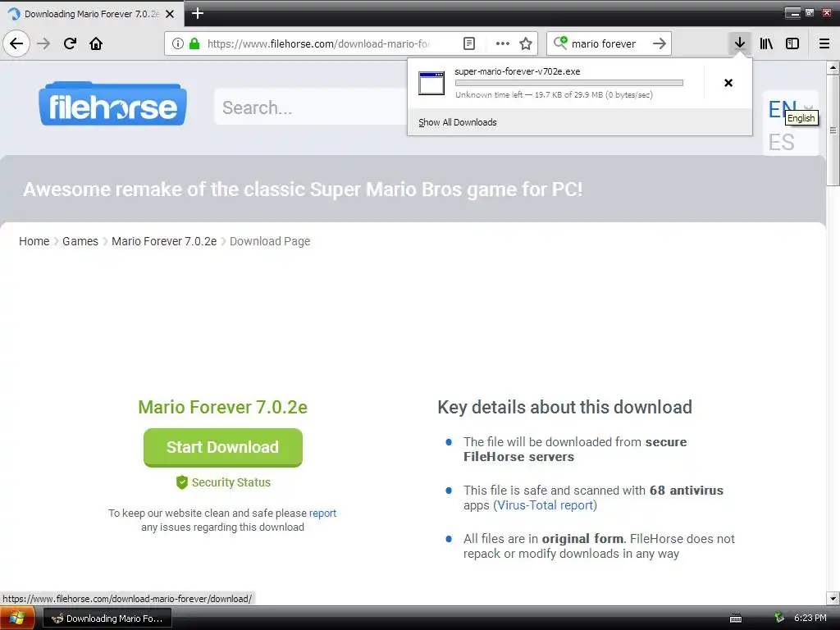Viewport: 840px width, 630px height.
Task: Click the forward navigation arrow
Action: (44, 43)
